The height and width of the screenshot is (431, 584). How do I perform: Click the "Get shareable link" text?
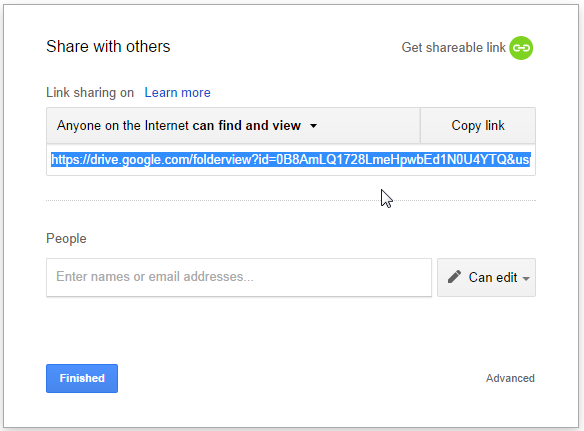tap(453, 48)
